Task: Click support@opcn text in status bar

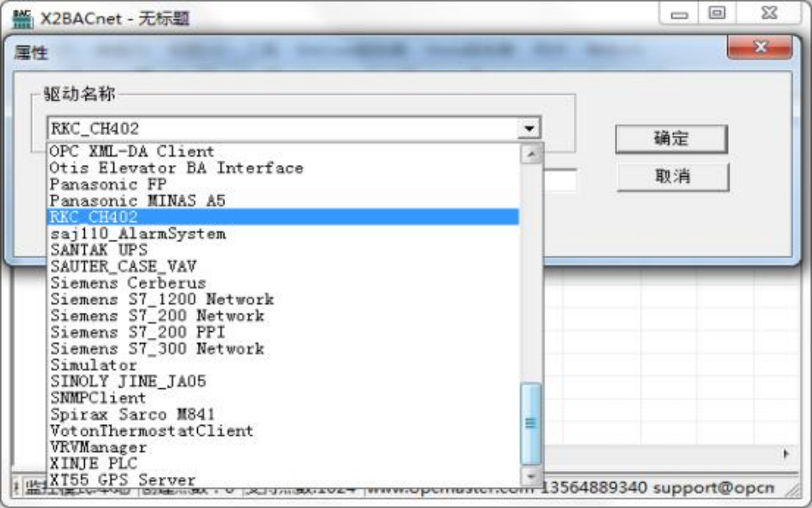Action: 714,488
